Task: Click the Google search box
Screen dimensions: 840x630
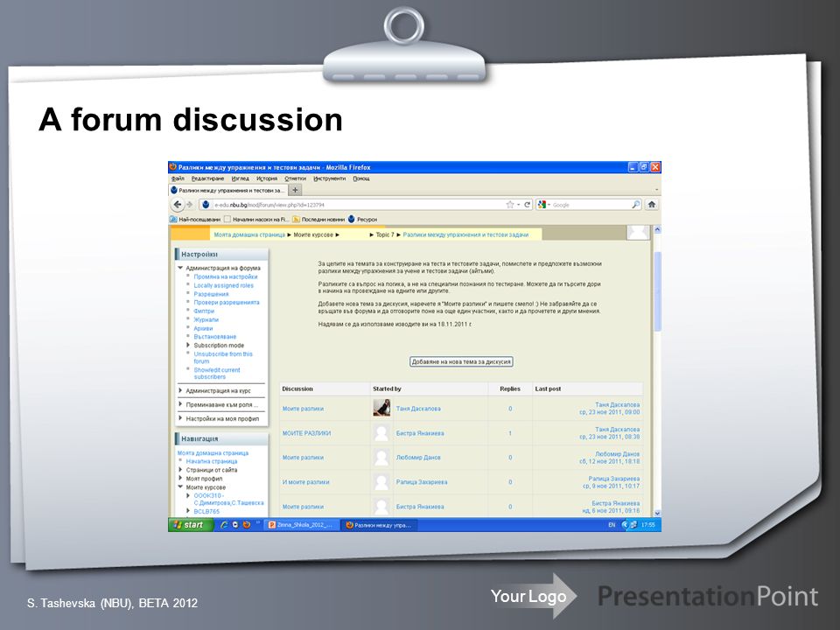Action: pyautogui.click(x=591, y=205)
